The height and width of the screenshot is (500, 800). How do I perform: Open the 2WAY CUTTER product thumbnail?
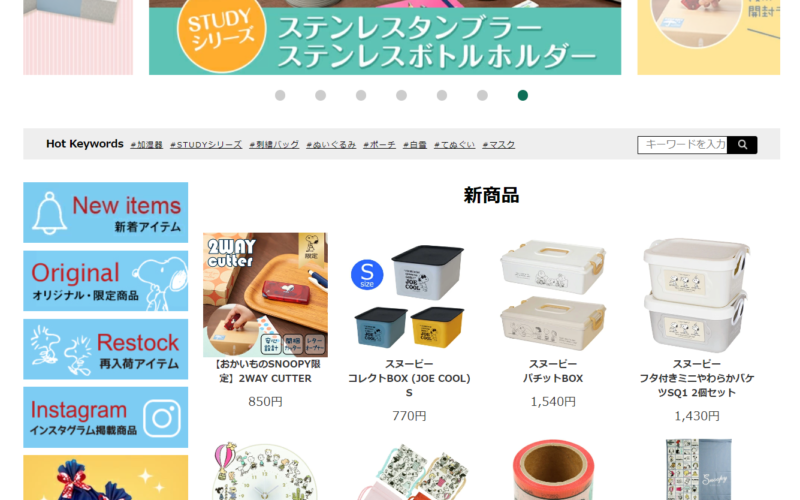tap(265, 295)
